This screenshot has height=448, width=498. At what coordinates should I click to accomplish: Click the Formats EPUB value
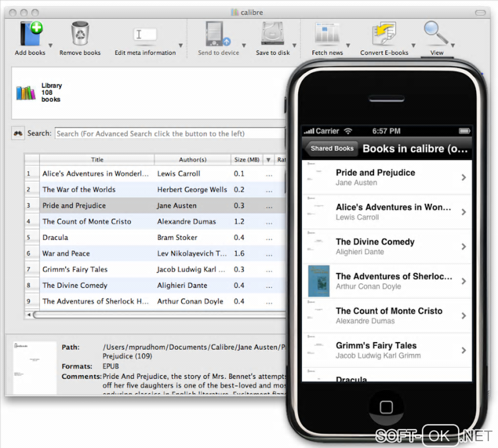pos(110,366)
